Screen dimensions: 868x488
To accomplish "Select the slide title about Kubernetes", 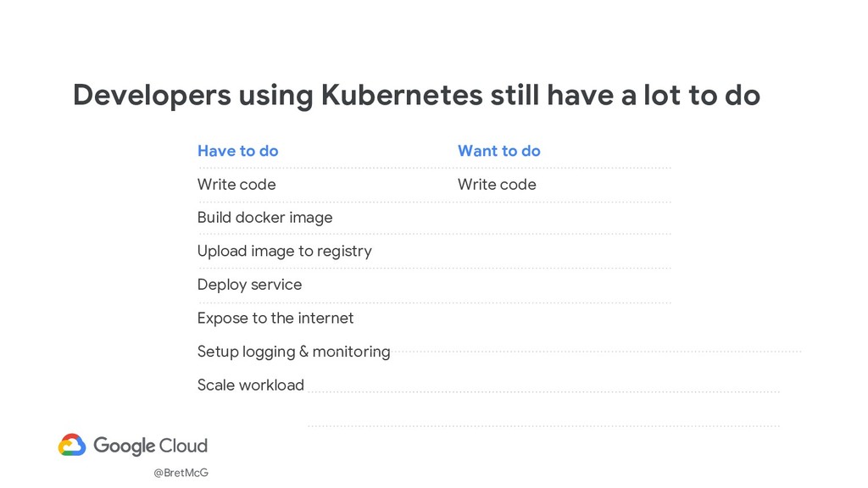I will pos(416,96).
